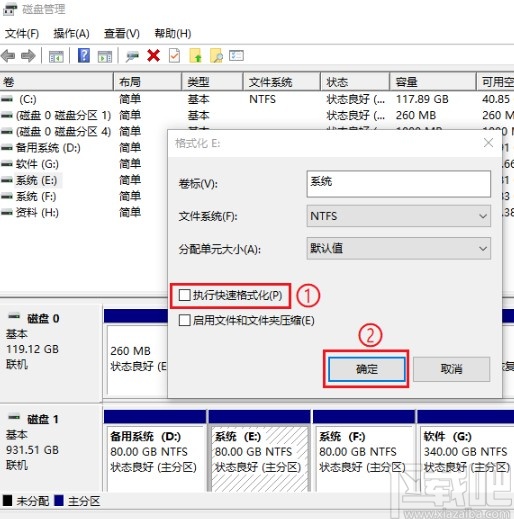Open the 操作(A) menu
The width and height of the screenshot is (514, 519).
pyautogui.click(x=71, y=34)
